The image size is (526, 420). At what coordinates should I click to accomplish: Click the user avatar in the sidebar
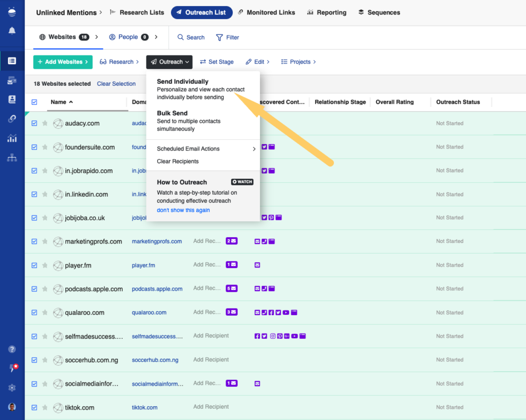pyautogui.click(x=12, y=407)
